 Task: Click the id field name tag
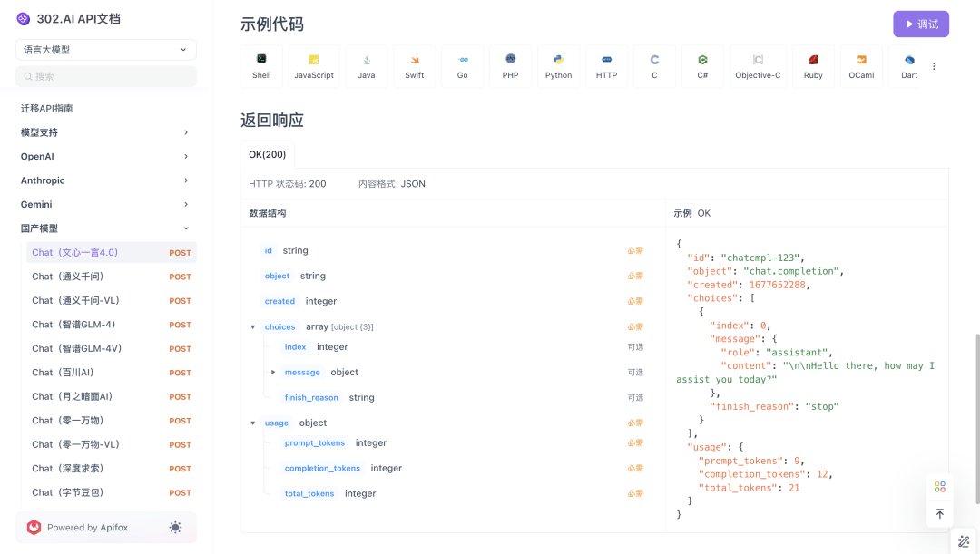coord(268,250)
